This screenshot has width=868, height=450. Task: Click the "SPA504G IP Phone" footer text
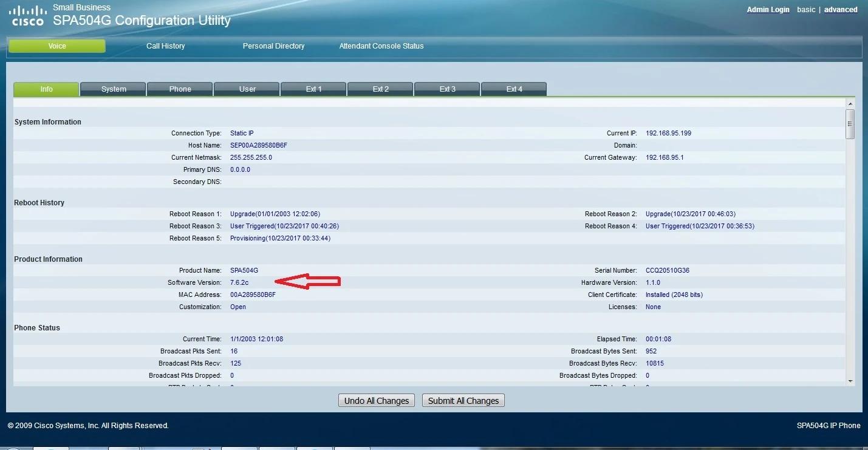[829, 426]
